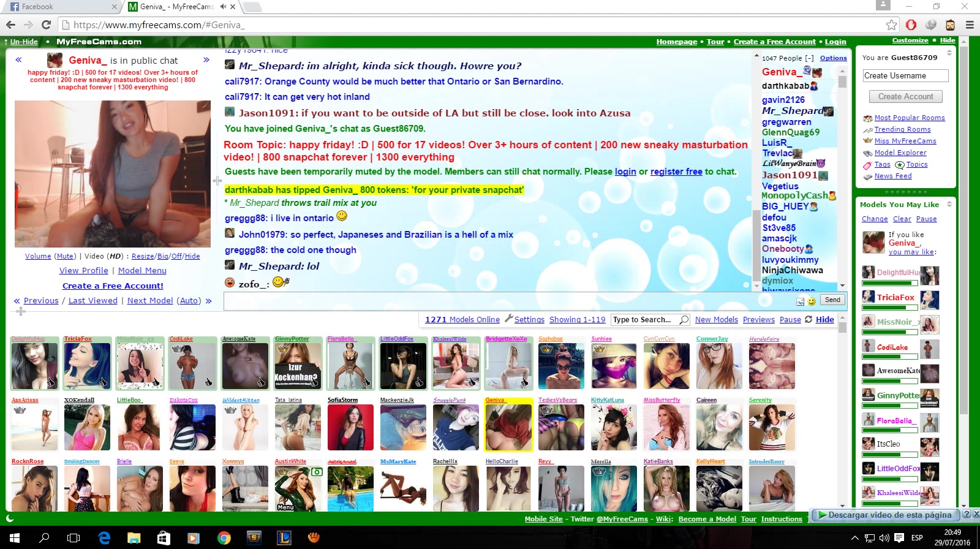Click Descargar video de esta página button

pos(884,515)
